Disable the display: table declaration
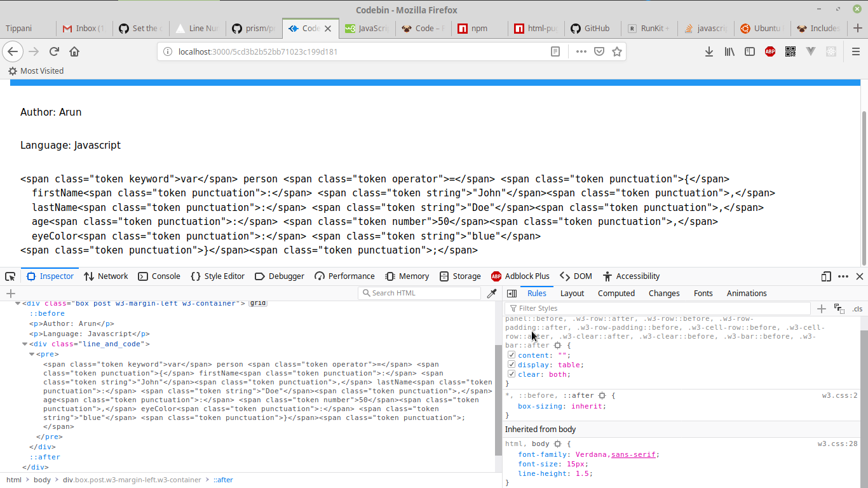 point(512,365)
